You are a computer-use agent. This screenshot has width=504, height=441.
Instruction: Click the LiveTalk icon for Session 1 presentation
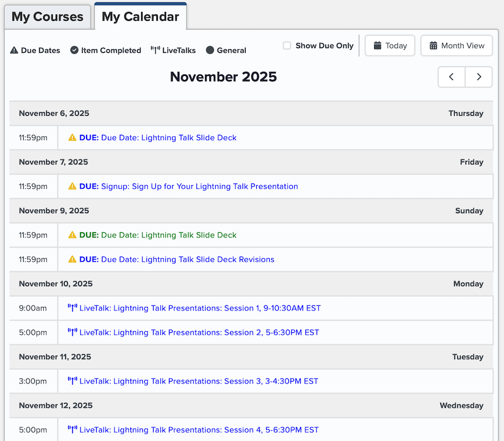pyautogui.click(x=74, y=308)
